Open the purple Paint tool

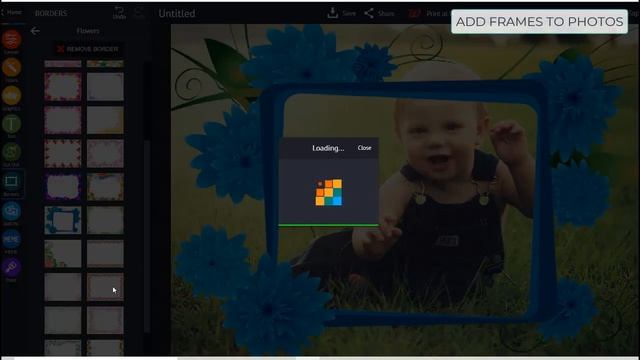pyautogui.click(x=11, y=268)
